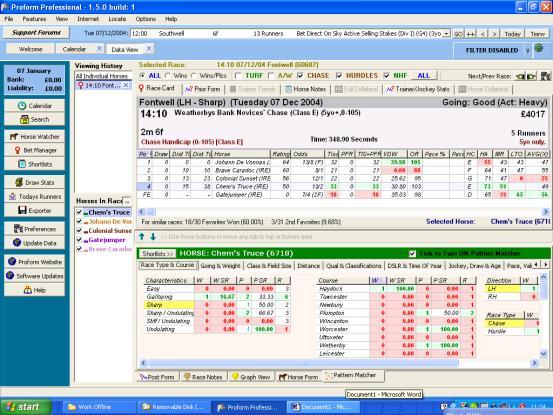Open the Calendar sidebar button
The image size is (553, 415).
(34, 105)
